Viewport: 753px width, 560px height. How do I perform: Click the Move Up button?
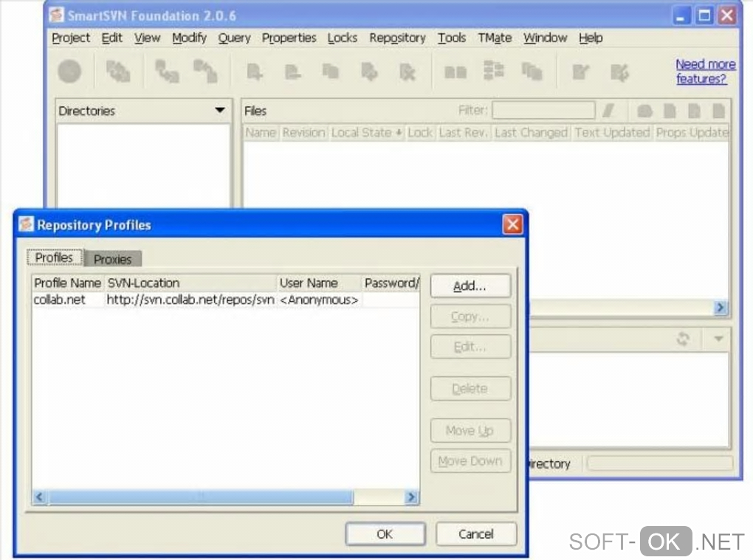click(x=470, y=430)
